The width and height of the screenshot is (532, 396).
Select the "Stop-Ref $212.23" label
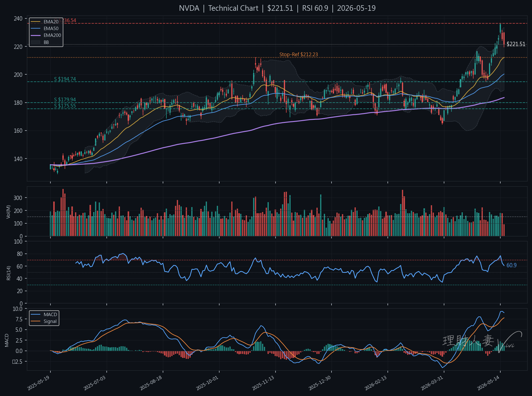click(299, 55)
